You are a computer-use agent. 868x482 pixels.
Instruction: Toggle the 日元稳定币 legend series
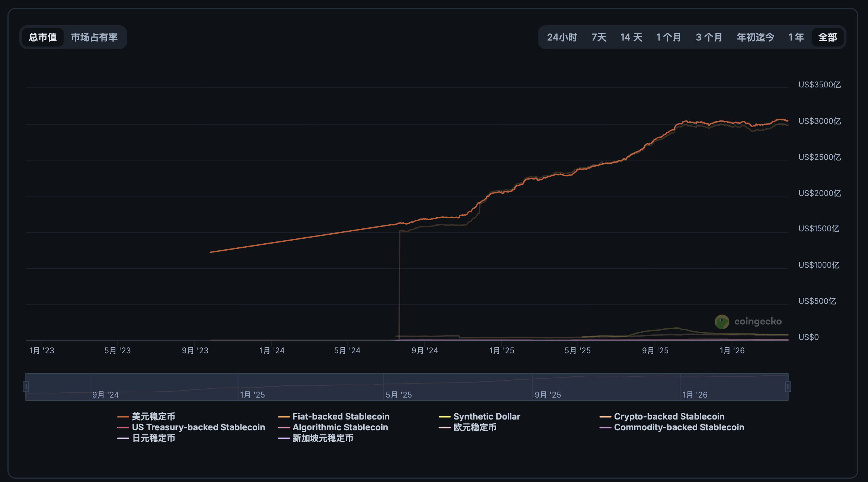(x=146, y=438)
